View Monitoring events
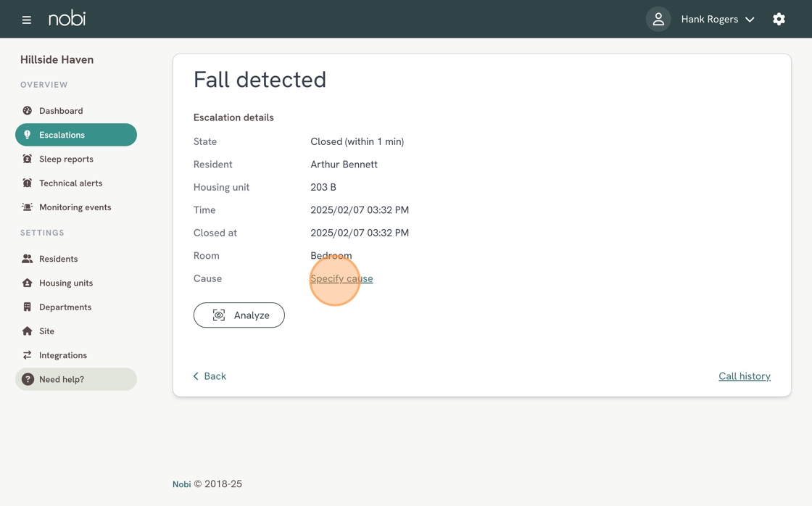The width and height of the screenshot is (812, 506). (x=76, y=207)
